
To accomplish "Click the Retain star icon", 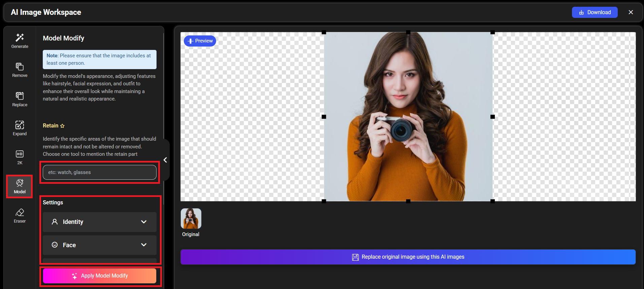I will coord(62,126).
